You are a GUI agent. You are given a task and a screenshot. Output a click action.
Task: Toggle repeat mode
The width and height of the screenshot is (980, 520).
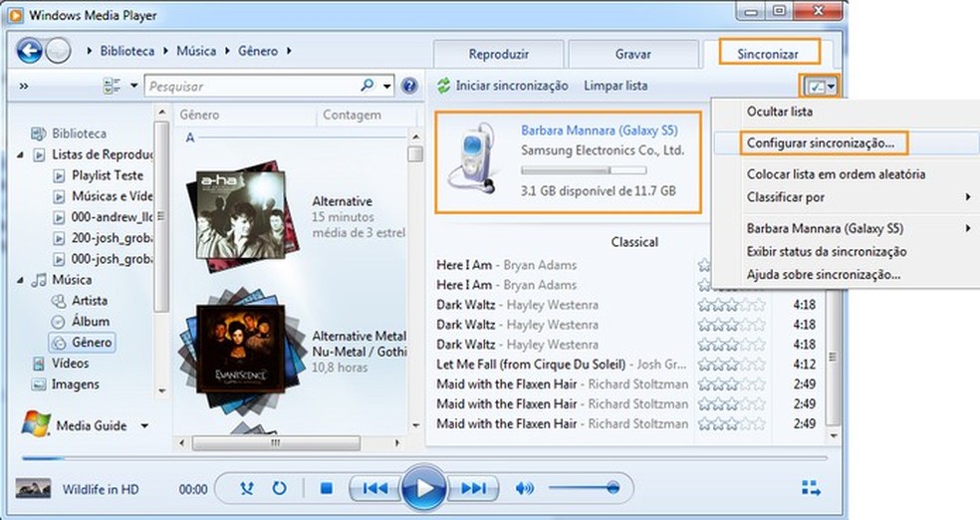pos(280,488)
